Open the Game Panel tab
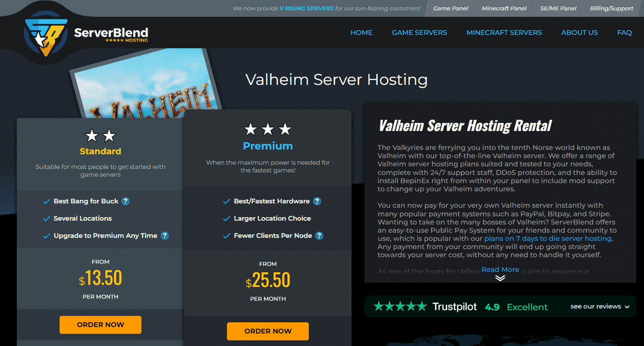This screenshot has width=644, height=346. (451, 8)
